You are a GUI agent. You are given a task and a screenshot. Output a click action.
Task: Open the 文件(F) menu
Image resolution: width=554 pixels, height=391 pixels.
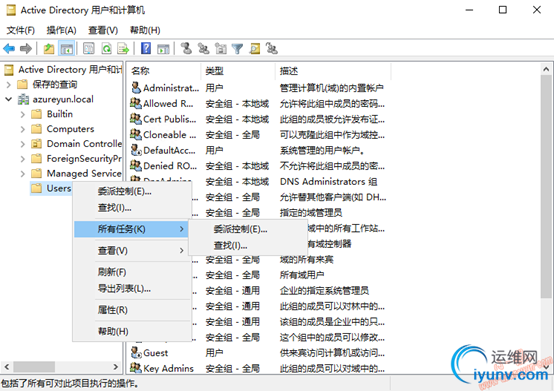(x=20, y=30)
